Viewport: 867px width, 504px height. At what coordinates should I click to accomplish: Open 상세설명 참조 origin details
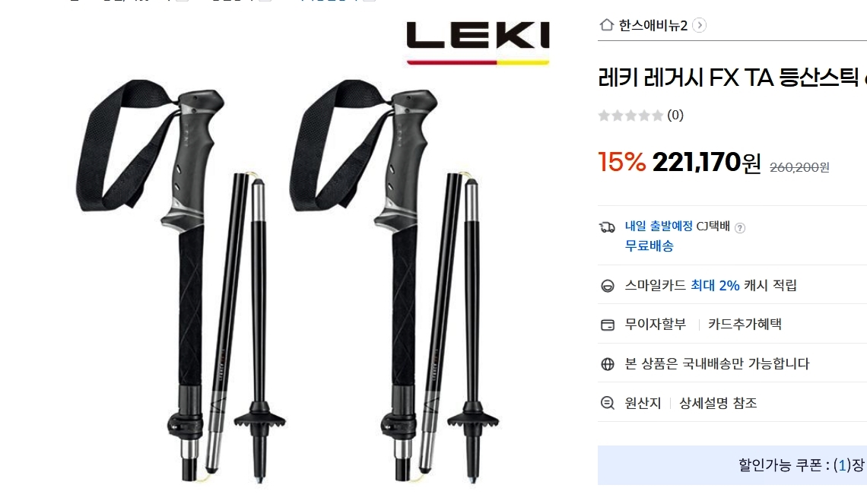(718, 403)
